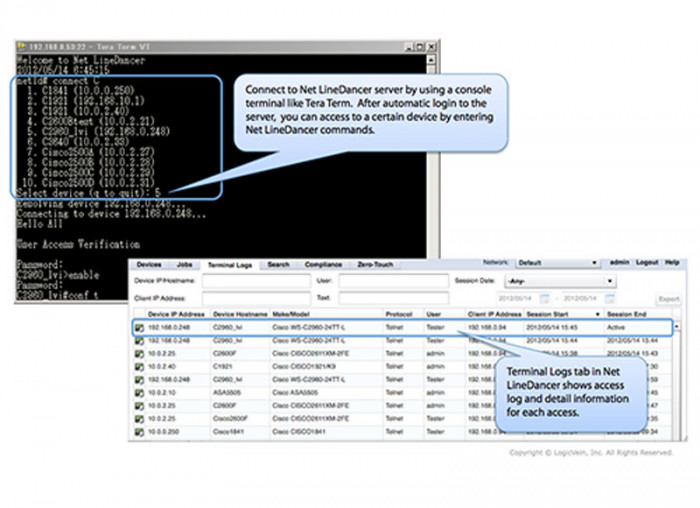Select hostname cell 'Cisco1841'
This screenshot has height=508, width=700.
[228, 432]
